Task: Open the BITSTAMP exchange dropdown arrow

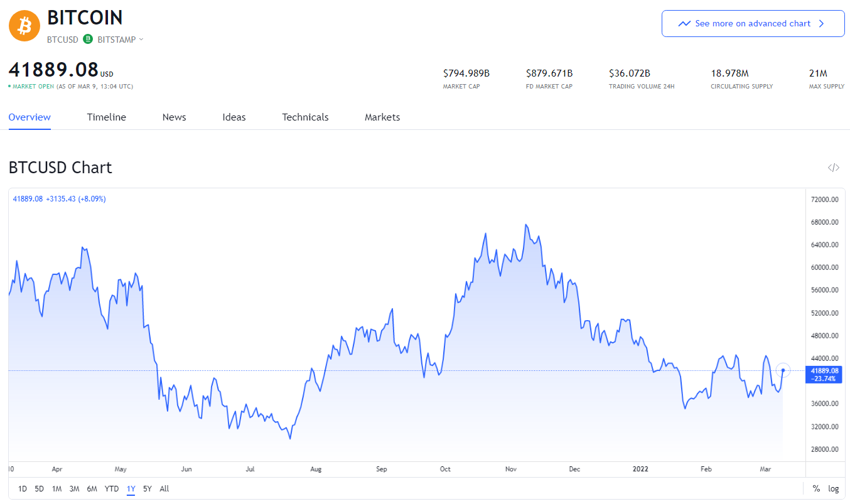Action: 141,40
